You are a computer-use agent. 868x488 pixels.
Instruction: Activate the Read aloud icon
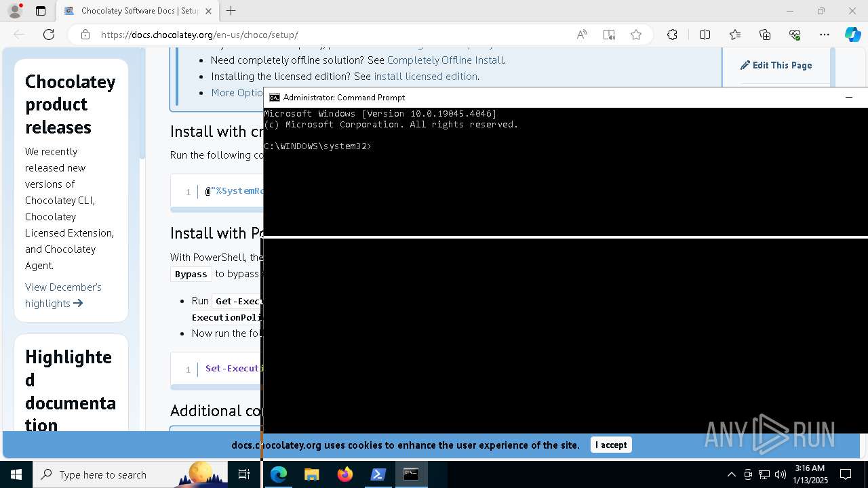(x=582, y=35)
